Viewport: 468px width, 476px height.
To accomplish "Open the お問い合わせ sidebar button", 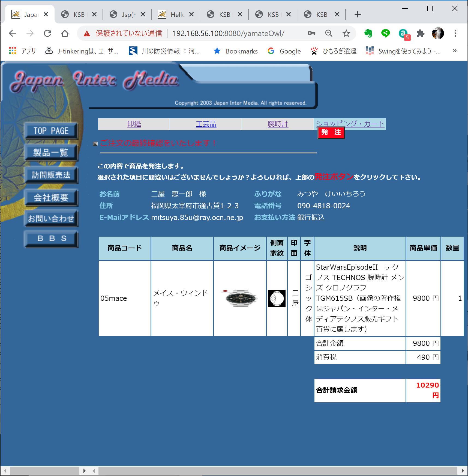I will [x=51, y=218].
